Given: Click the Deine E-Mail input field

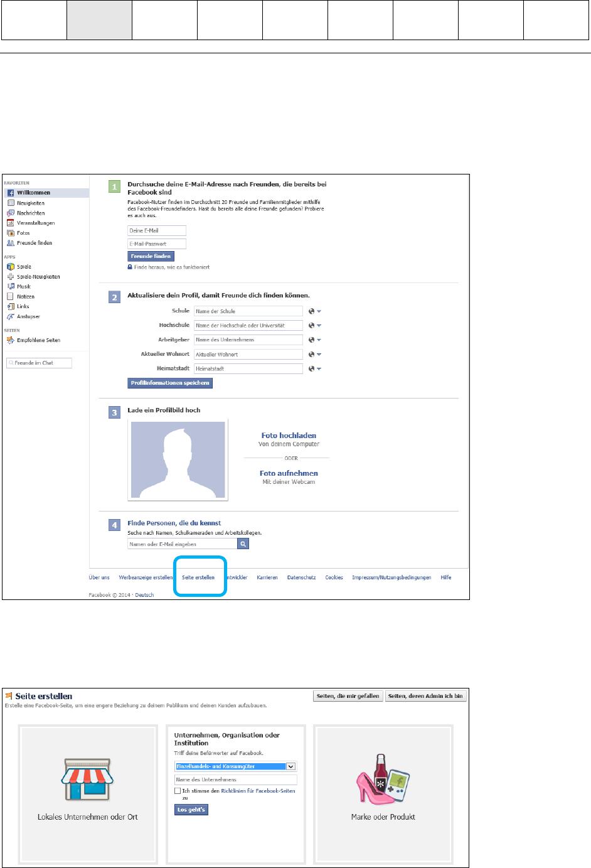Looking at the screenshot, I should pos(157,230).
